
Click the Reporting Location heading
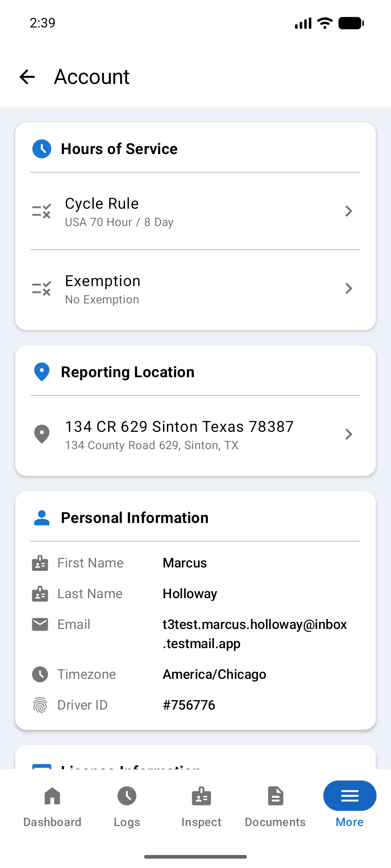pyautogui.click(x=127, y=372)
